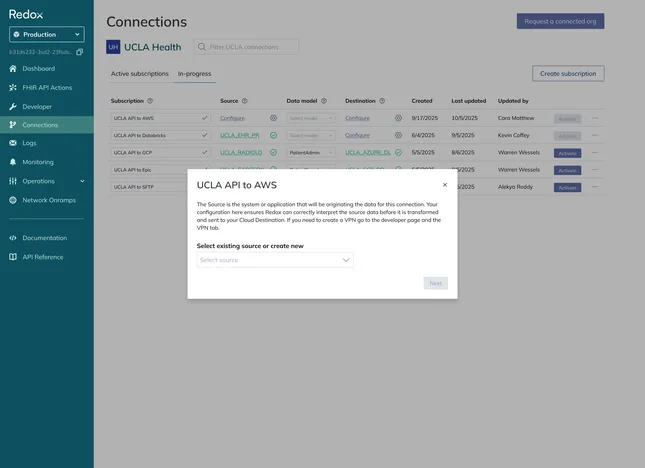Open the PatientAdmin data model dropdown in the GCP row
The height and width of the screenshot is (468, 645).
[x=311, y=153]
